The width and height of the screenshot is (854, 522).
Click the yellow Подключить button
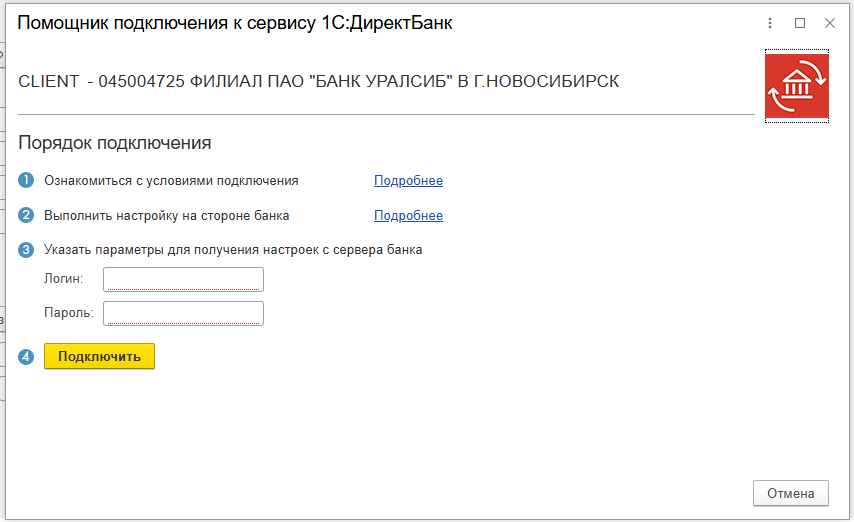[x=99, y=356]
